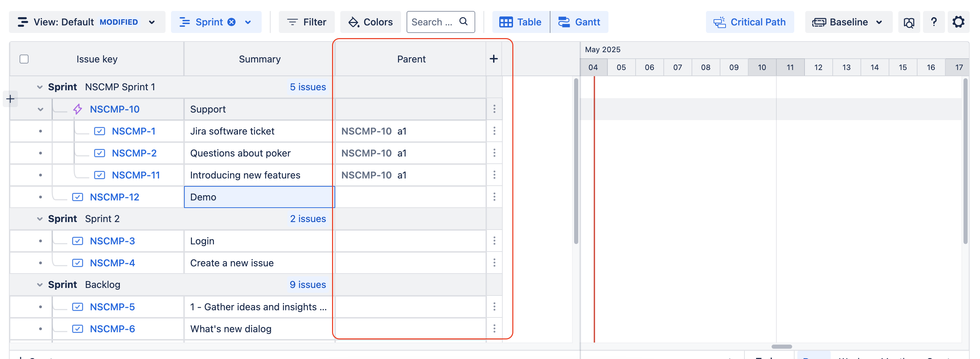Viewport: 980px width, 359px height.
Task: Open the search-in-view icon beside Baseline
Action: point(909,22)
